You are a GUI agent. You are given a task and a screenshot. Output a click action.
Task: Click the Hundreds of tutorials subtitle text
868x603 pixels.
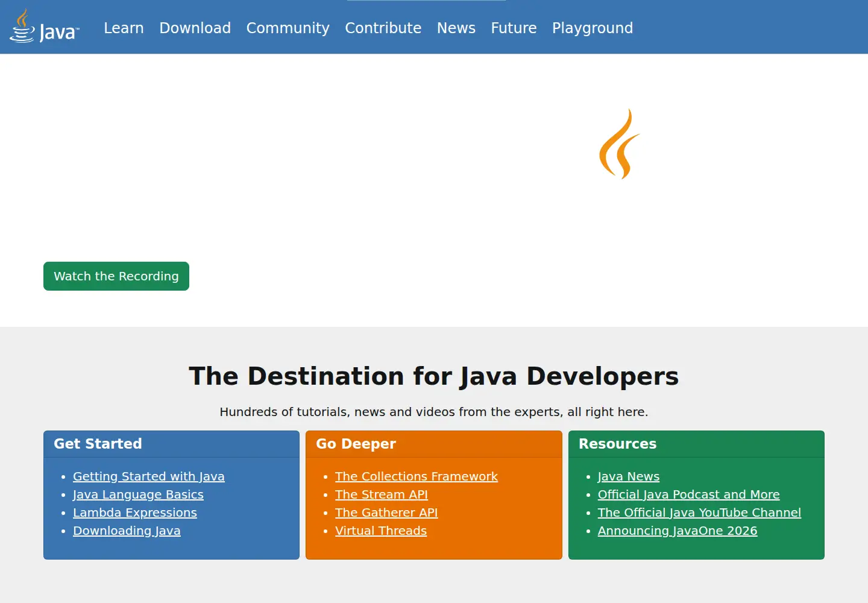coord(434,412)
